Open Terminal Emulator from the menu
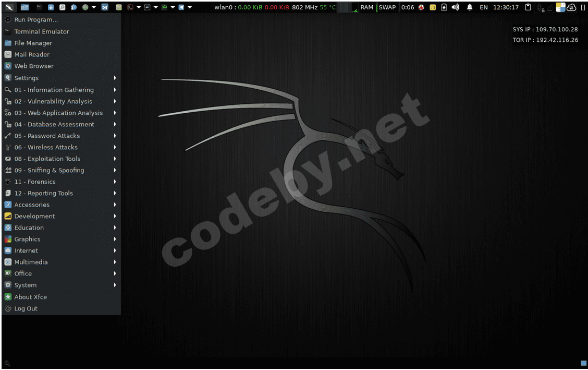 click(61, 31)
